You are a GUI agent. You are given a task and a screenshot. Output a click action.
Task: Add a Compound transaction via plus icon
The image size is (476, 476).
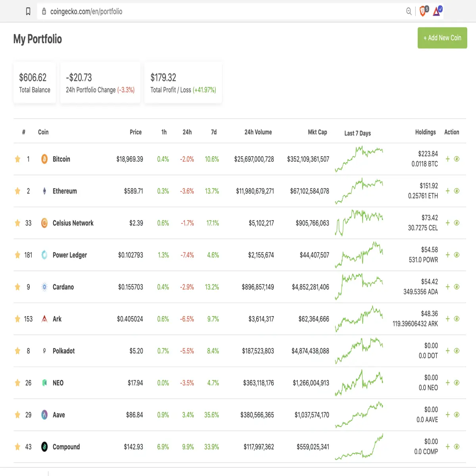click(x=447, y=447)
